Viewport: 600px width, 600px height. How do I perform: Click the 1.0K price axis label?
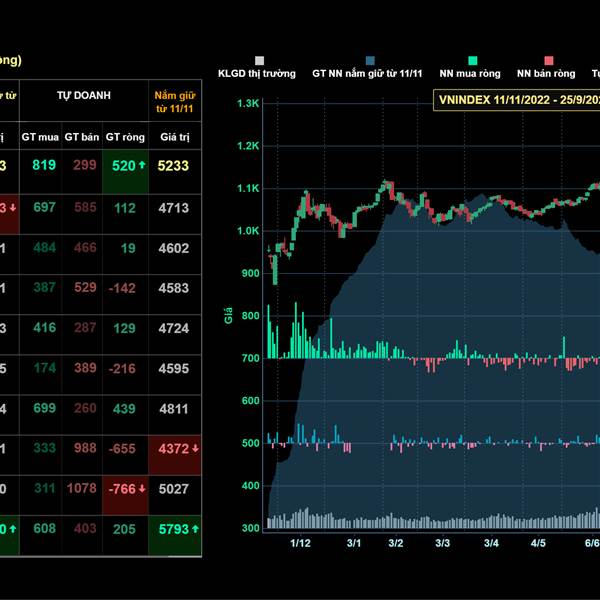click(248, 231)
